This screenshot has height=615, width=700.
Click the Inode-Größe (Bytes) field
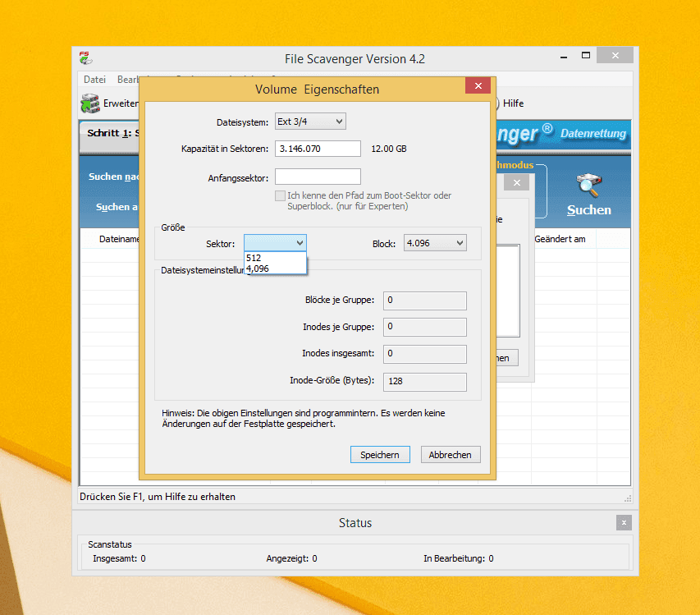tap(425, 382)
